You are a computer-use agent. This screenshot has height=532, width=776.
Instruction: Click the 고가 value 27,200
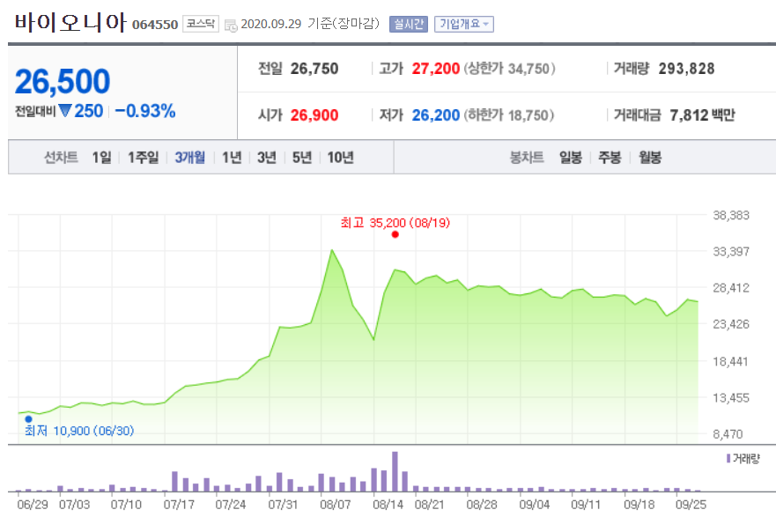(435, 69)
